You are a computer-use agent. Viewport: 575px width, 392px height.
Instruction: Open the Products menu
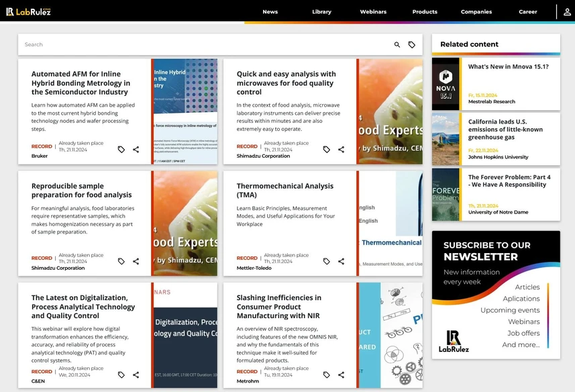click(x=425, y=11)
